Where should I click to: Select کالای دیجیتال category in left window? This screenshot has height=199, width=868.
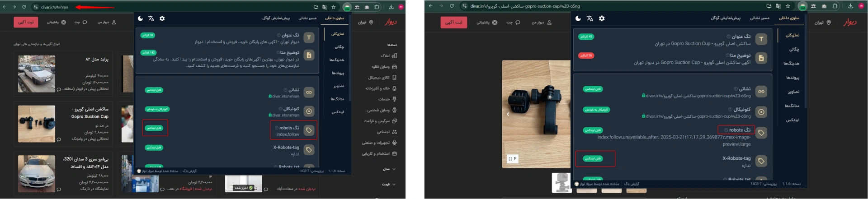pyautogui.click(x=382, y=77)
